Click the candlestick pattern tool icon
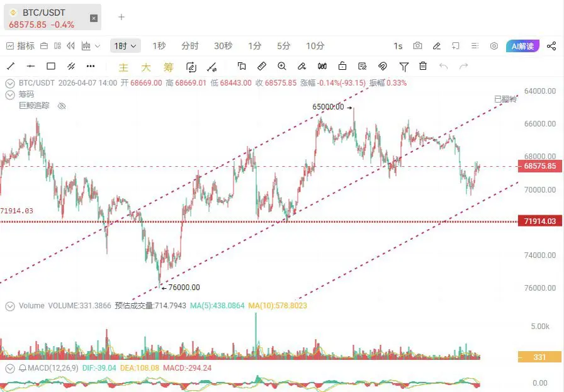This screenshot has height=392, width=564. point(322,66)
